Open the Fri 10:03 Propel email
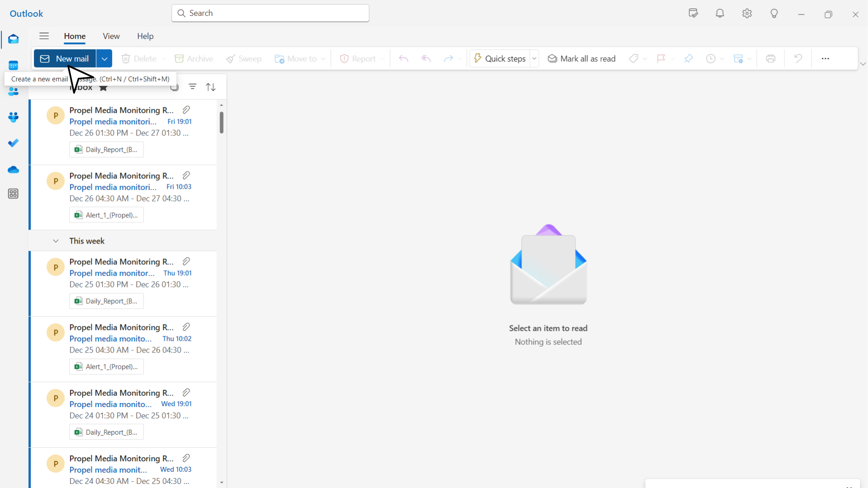The height and width of the screenshot is (488, 868). tap(123, 197)
